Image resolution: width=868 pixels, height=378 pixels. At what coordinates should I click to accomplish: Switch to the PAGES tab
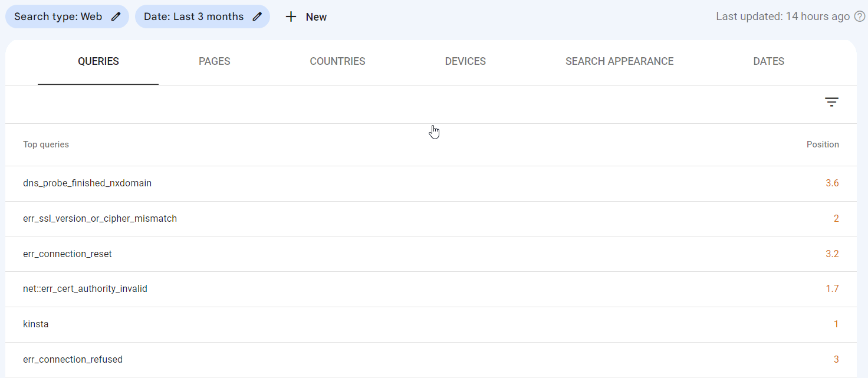click(214, 61)
